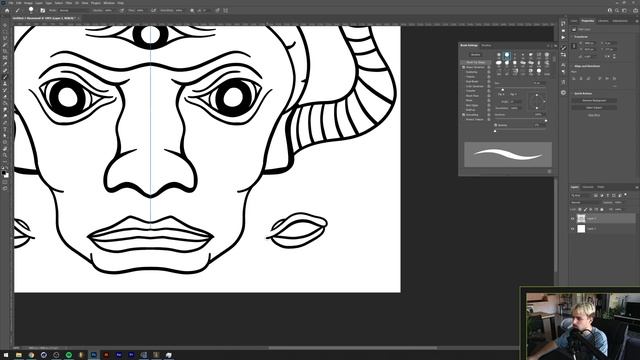Enable airbrush-style build-up icon
640x360 pixels.
pyautogui.click(x=154, y=11)
